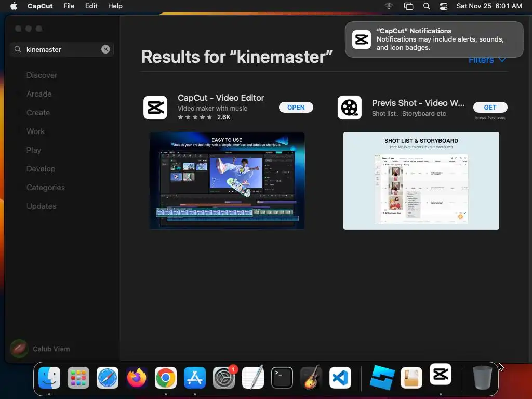Select Play in the sidebar
The image size is (532, 399).
click(x=34, y=150)
